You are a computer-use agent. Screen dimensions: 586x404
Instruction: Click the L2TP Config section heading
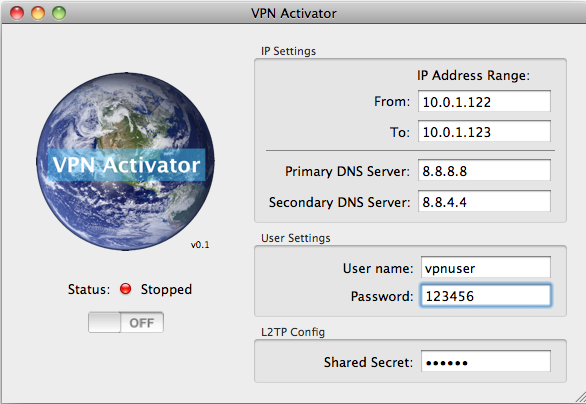(x=293, y=332)
